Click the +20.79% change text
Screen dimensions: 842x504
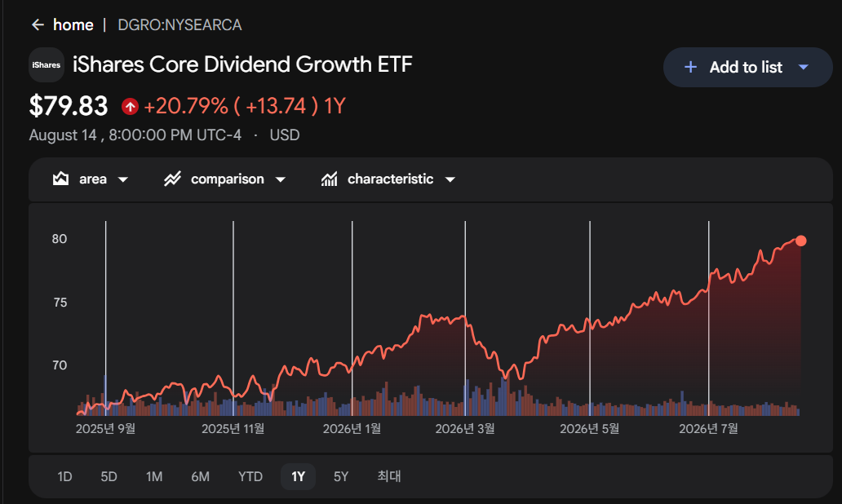point(186,106)
